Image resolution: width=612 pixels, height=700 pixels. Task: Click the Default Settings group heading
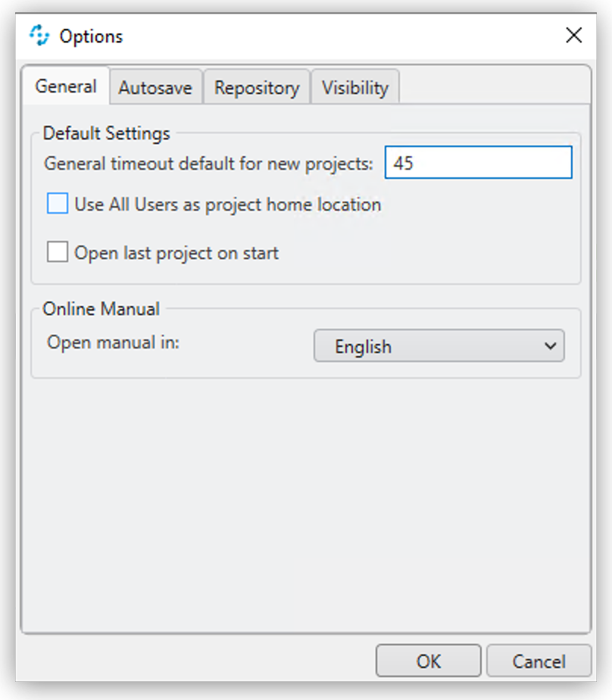coord(105,133)
